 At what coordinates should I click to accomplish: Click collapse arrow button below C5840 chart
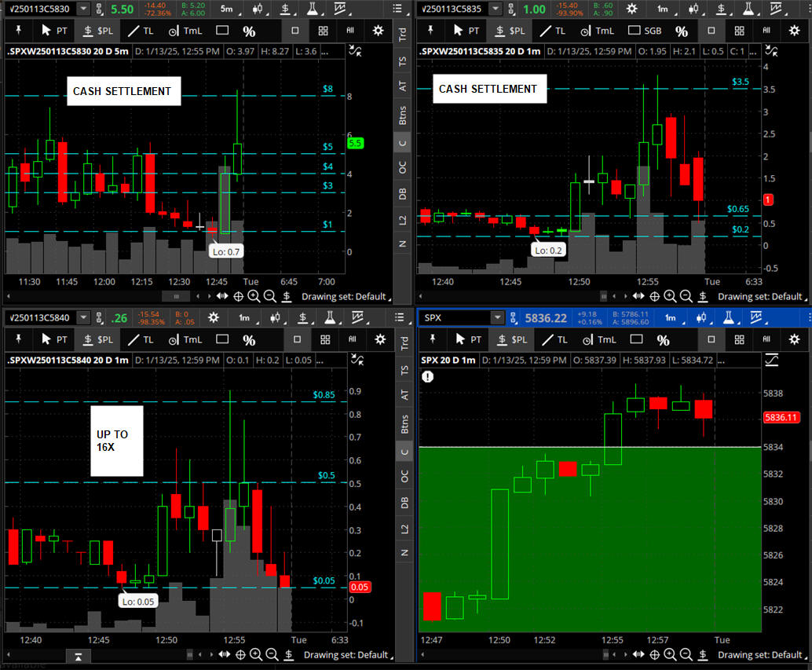coord(79,657)
